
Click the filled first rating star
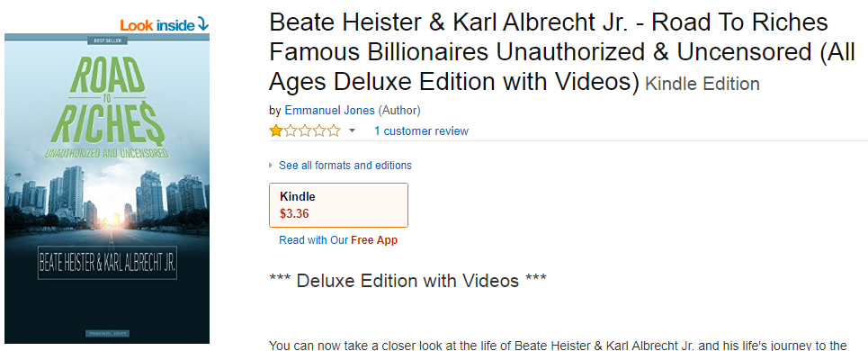275,131
